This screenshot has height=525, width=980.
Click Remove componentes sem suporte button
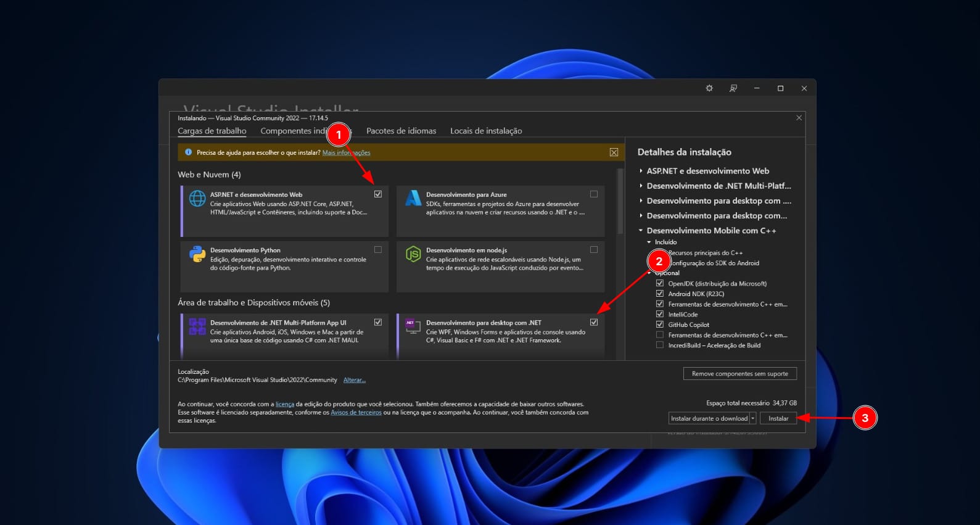(740, 374)
